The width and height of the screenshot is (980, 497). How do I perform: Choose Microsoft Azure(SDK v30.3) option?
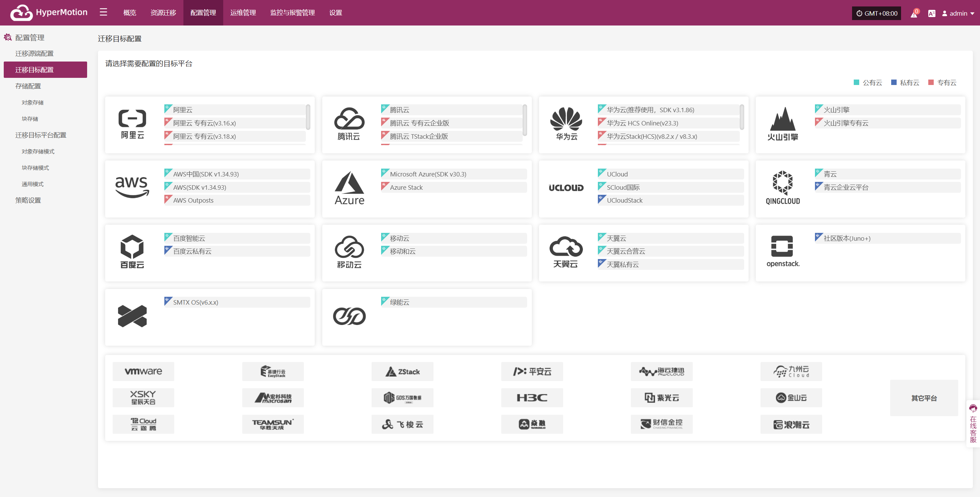point(454,174)
